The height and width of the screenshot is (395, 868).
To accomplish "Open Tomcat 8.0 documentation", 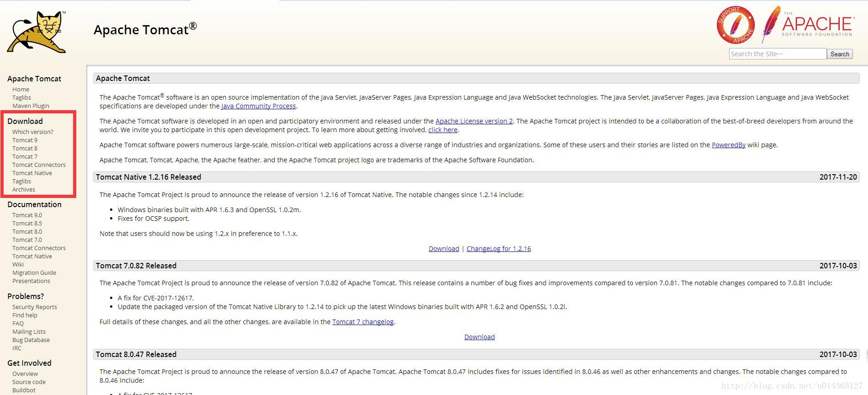I will 27,231.
